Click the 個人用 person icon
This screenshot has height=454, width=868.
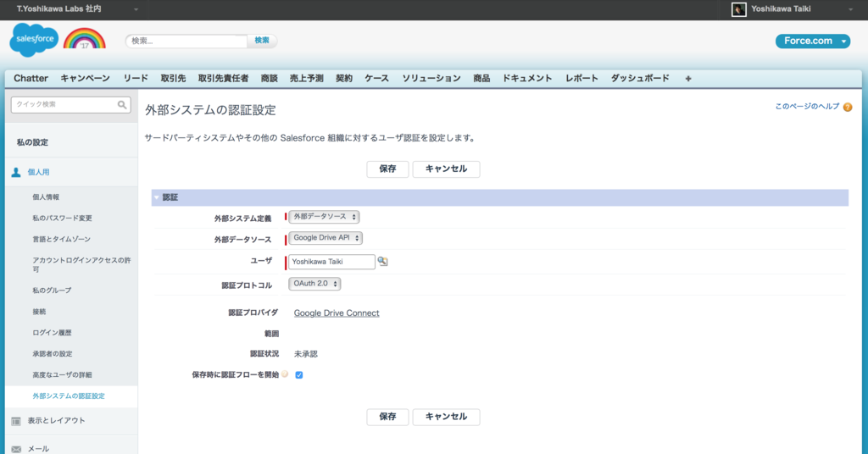click(x=16, y=173)
